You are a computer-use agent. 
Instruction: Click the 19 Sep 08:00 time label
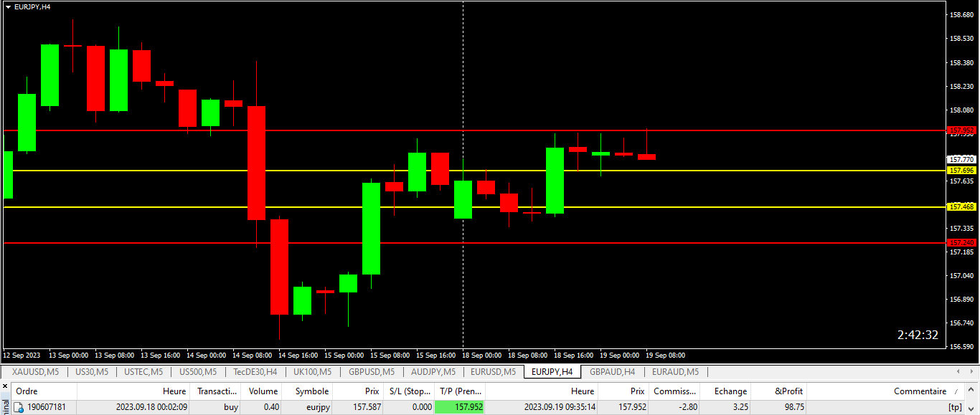click(x=665, y=355)
